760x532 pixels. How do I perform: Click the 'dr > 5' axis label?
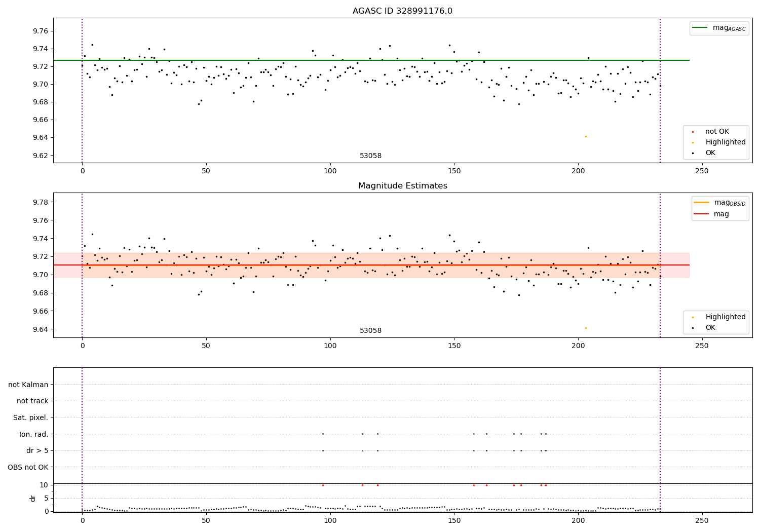[x=37, y=450]
